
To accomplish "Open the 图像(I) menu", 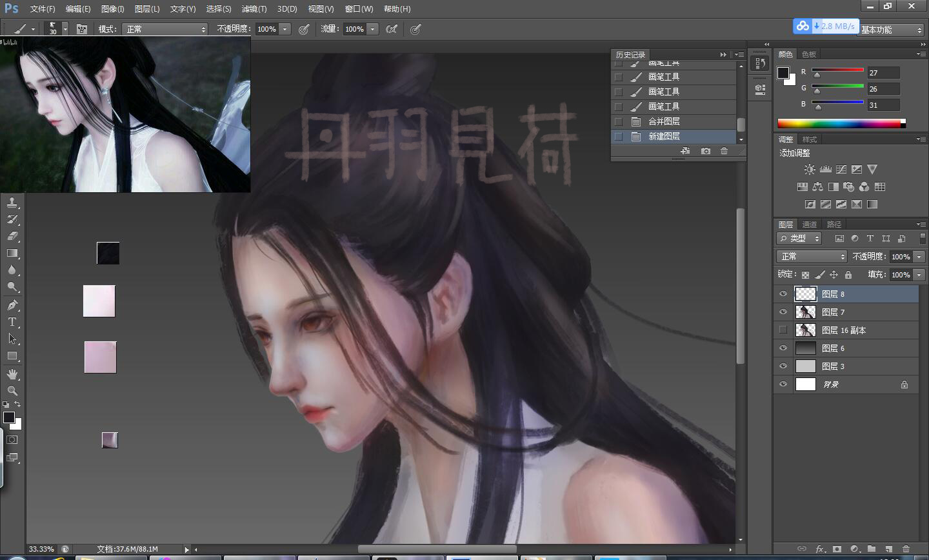I will click(112, 9).
